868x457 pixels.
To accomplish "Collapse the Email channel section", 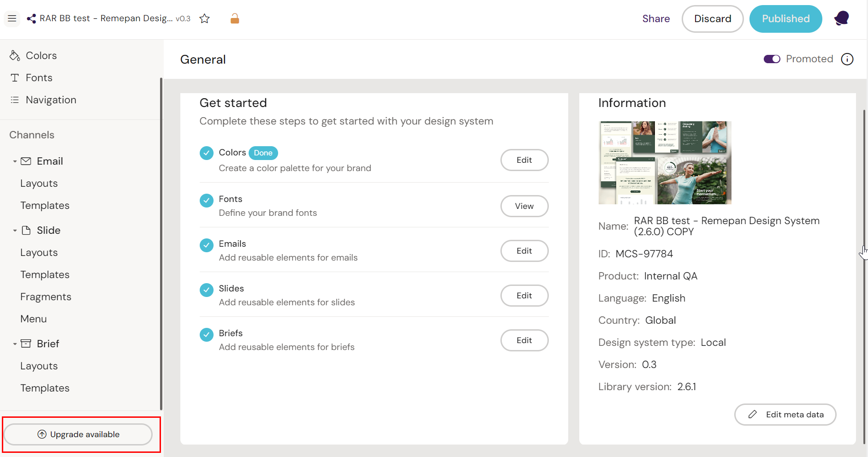I will 15,161.
